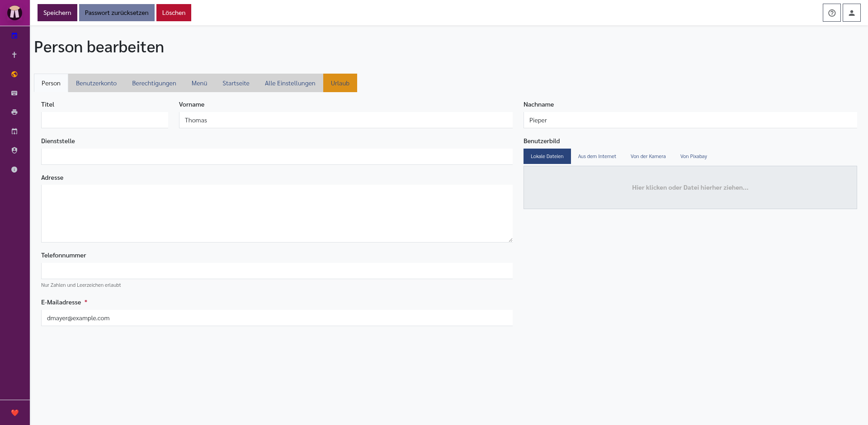This screenshot has width=868, height=425.
Task: Open the Berechtigungen tab
Action: (x=154, y=83)
